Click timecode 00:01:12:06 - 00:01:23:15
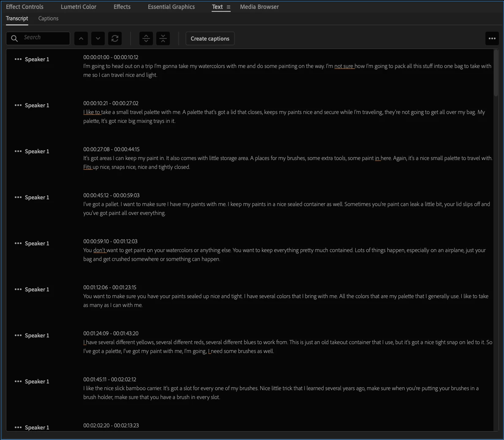This screenshot has height=440, width=504. coord(109,287)
